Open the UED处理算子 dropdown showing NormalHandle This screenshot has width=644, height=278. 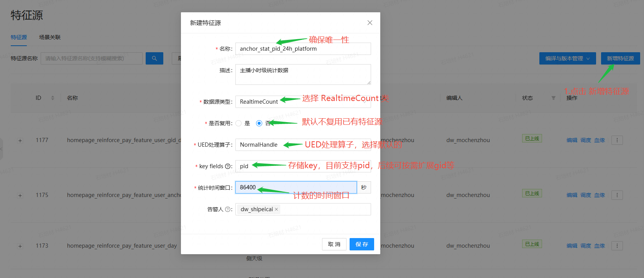pyautogui.click(x=303, y=145)
